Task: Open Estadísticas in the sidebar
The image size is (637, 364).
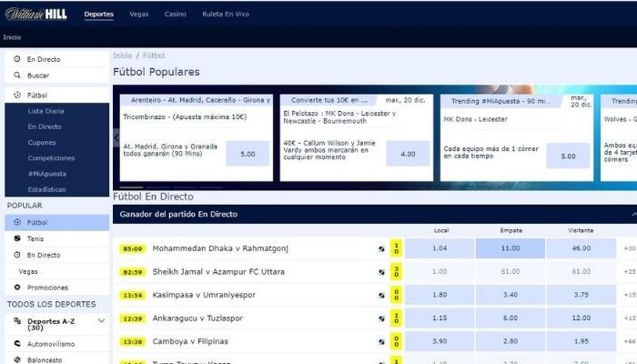Action: pos(46,189)
